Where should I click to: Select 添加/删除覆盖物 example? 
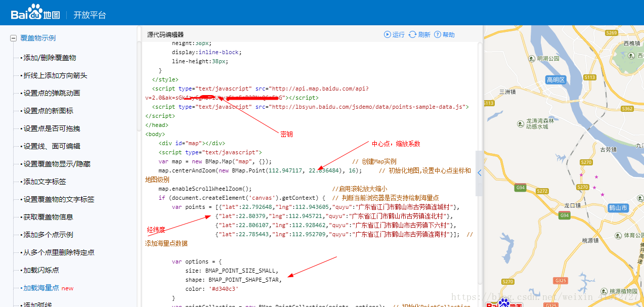click(x=50, y=58)
